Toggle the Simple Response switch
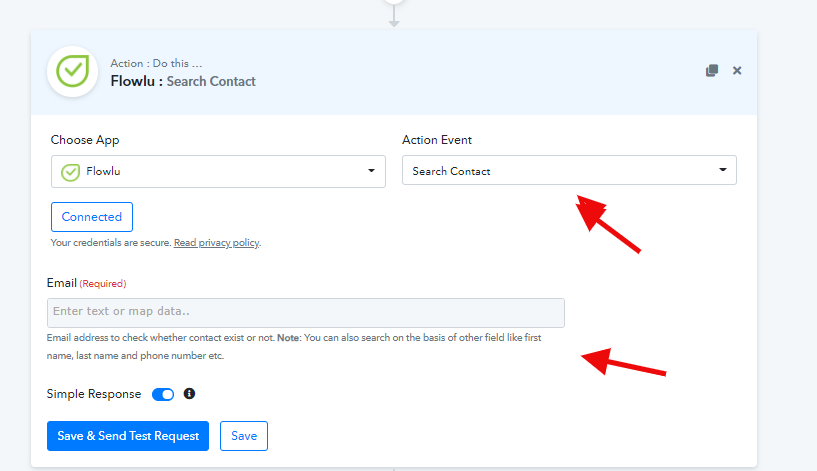The height and width of the screenshot is (471, 817). click(x=163, y=394)
